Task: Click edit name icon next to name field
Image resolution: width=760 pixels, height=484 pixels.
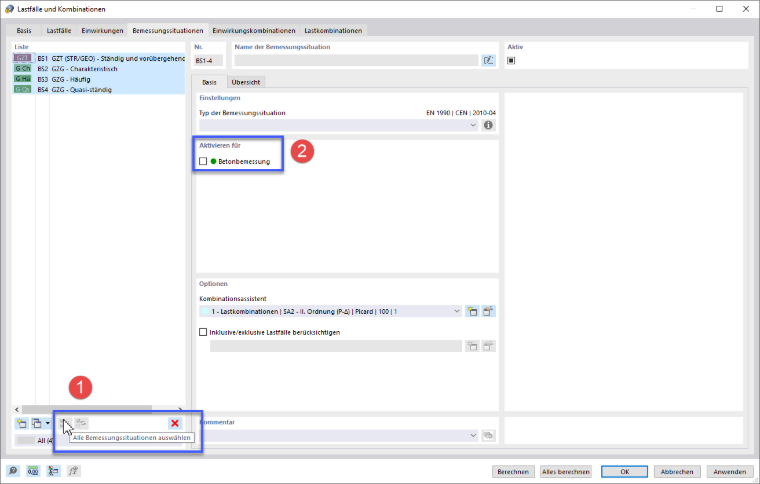Action: click(488, 61)
